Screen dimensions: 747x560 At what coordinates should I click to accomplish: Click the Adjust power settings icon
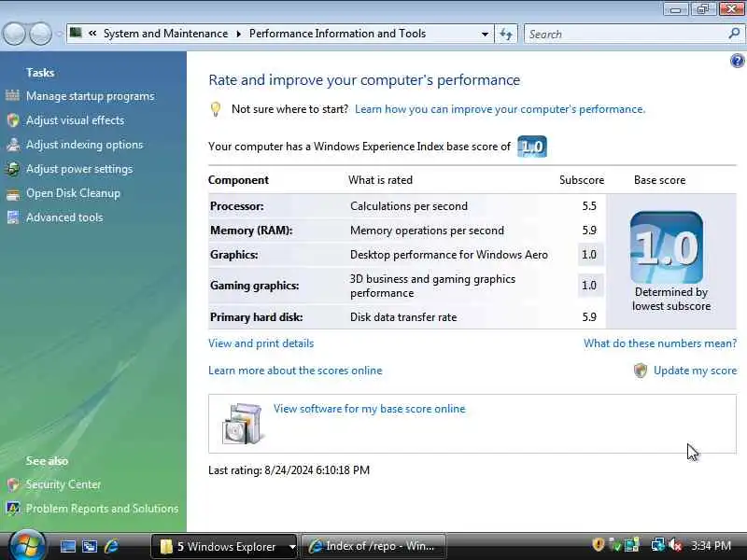coord(13,169)
